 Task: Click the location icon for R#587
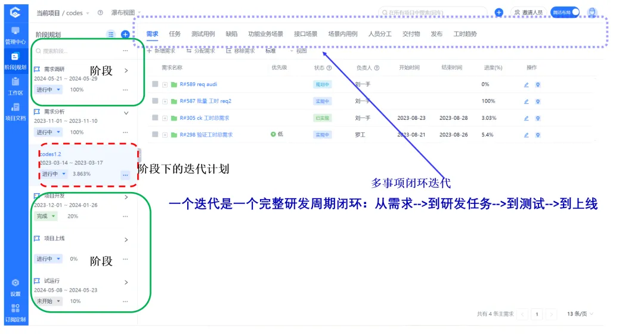[538, 101]
